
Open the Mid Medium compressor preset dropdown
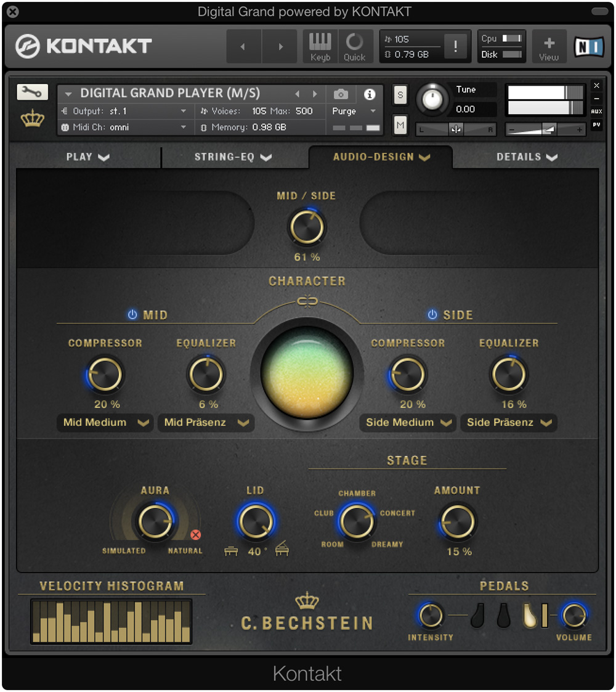pyautogui.click(x=105, y=422)
